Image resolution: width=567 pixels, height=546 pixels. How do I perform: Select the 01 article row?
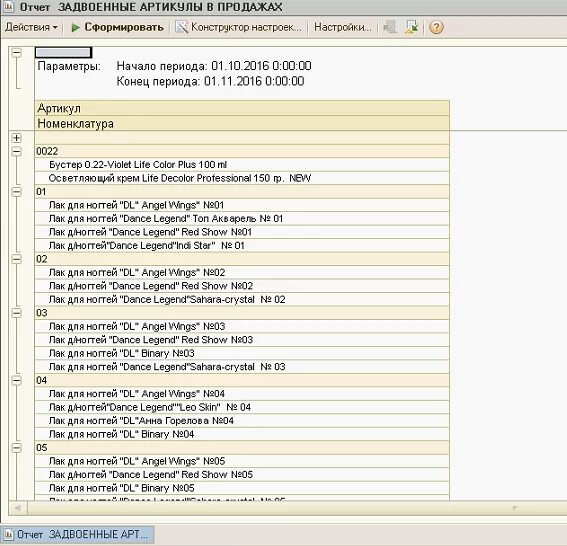242,192
